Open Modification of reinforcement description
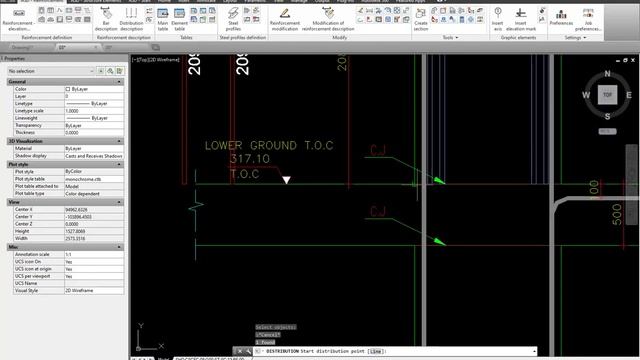Image resolution: width=640 pixels, height=360 pixels. (328, 19)
